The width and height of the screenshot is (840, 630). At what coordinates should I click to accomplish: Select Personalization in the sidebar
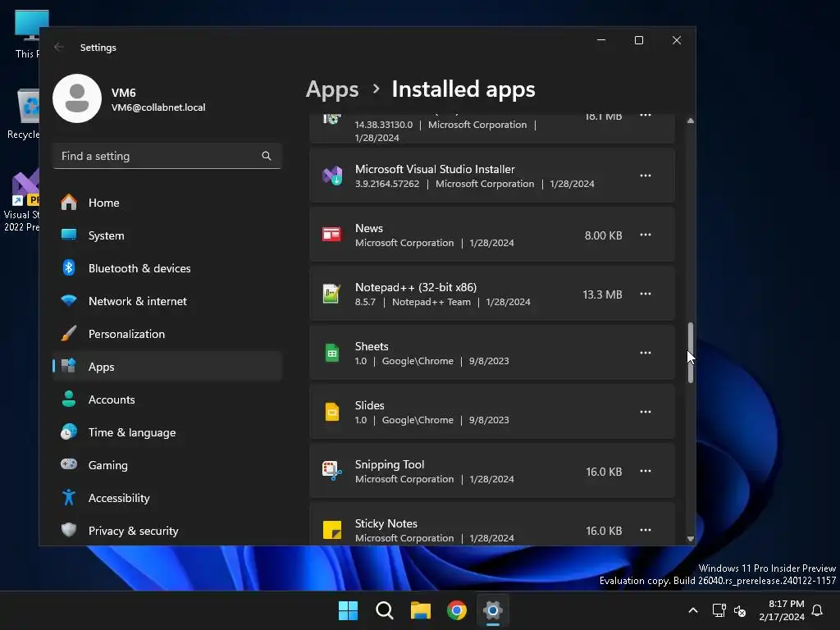167,334
